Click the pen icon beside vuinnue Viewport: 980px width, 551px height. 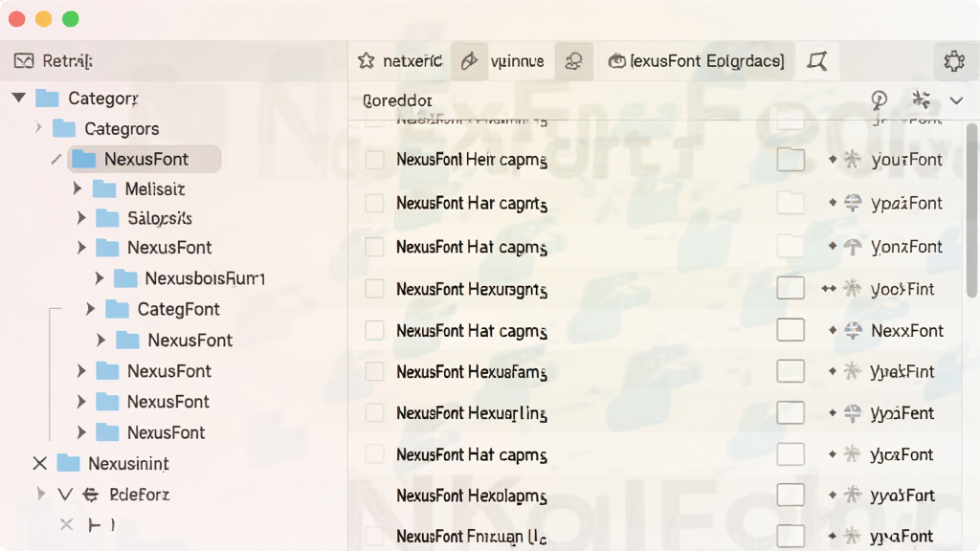pyautogui.click(x=469, y=61)
